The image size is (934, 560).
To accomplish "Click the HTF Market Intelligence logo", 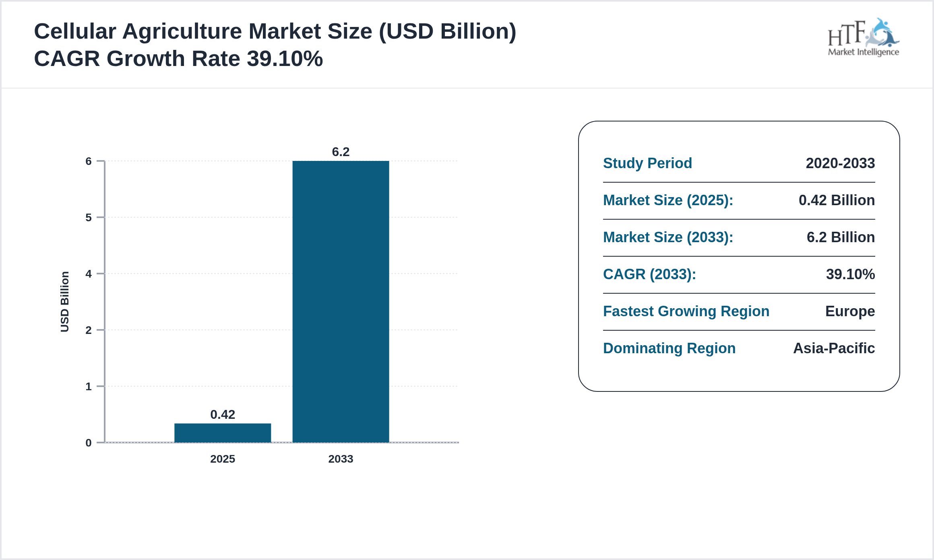I will pyautogui.click(x=863, y=37).
